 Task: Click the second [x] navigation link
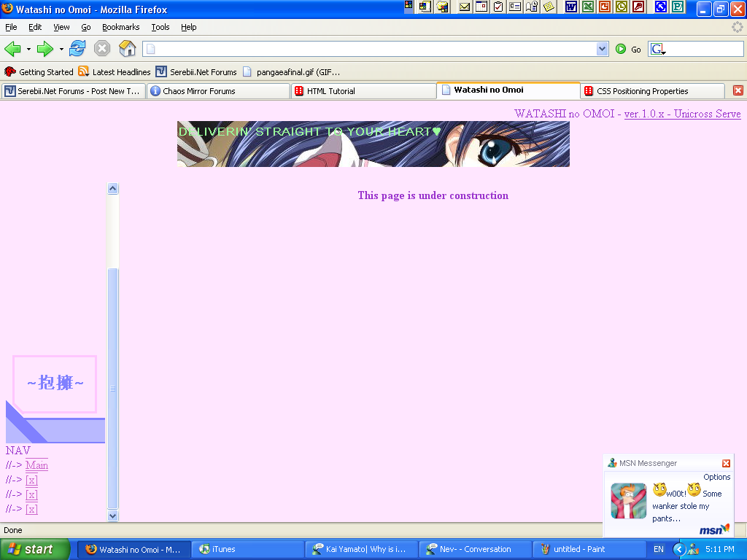[31, 495]
